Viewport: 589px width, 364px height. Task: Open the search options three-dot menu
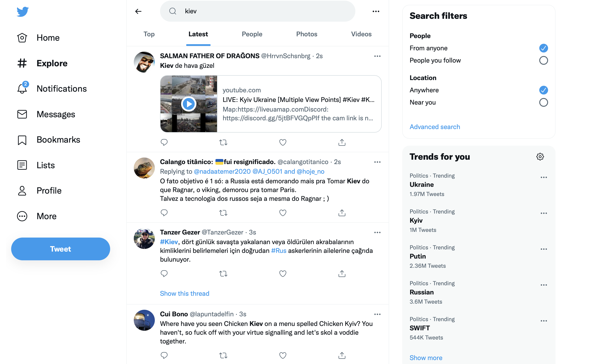(376, 11)
